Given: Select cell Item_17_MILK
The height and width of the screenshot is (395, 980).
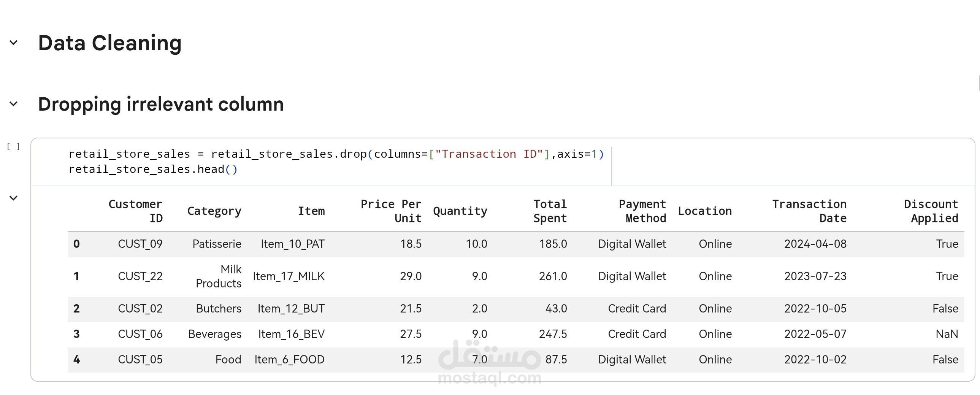Looking at the screenshot, I should [x=289, y=276].
